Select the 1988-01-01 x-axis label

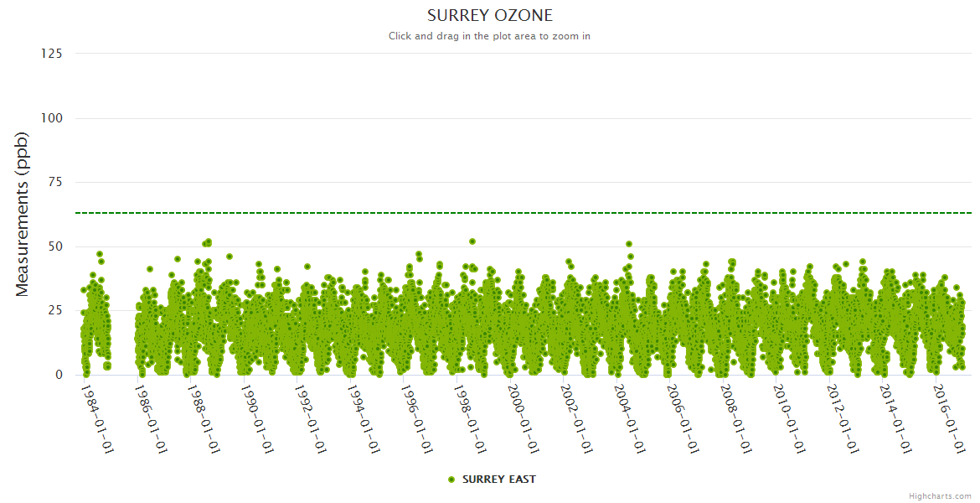[204, 418]
